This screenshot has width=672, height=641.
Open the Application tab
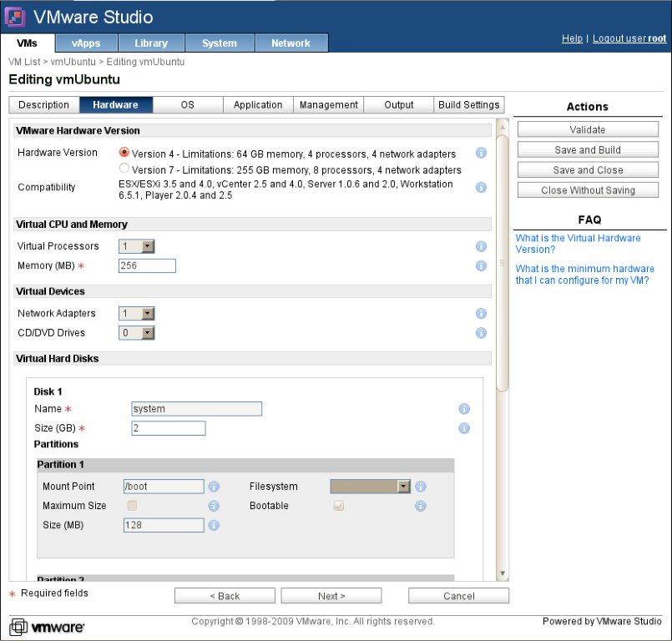pyautogui.click(x=258, y=105)
